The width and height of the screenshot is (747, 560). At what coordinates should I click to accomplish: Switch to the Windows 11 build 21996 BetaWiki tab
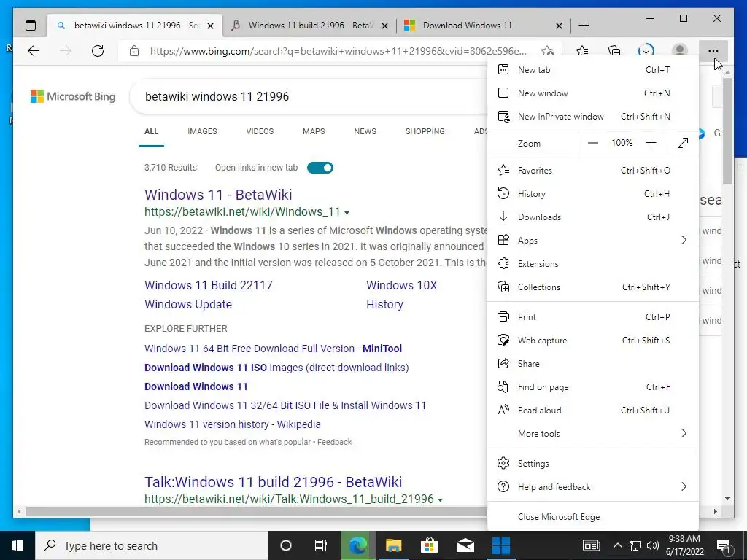coord(309,26)
